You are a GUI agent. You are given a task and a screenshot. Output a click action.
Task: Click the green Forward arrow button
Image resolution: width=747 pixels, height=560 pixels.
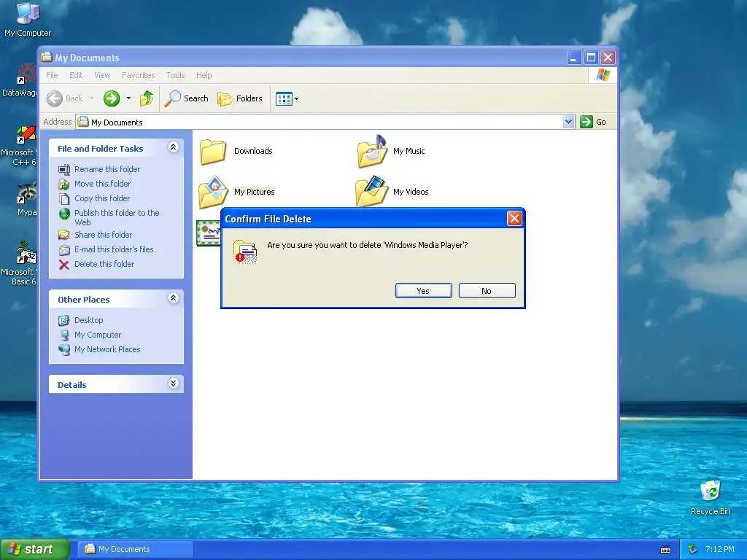click(112, 98)
